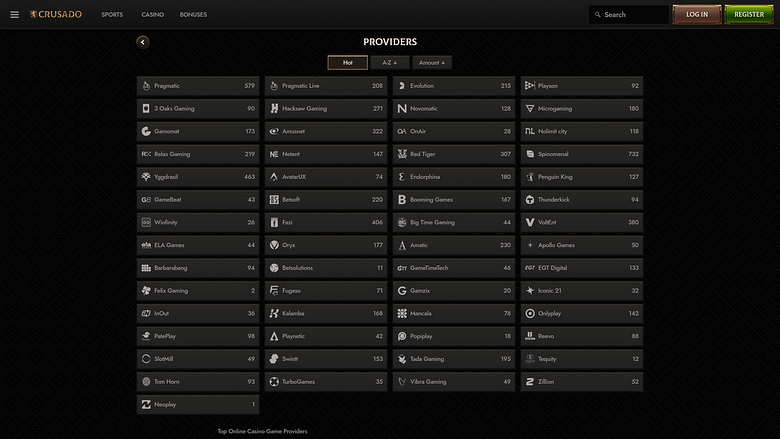780x439 pixels.
Task: Open the Netent provider
Action: point(326,154)
